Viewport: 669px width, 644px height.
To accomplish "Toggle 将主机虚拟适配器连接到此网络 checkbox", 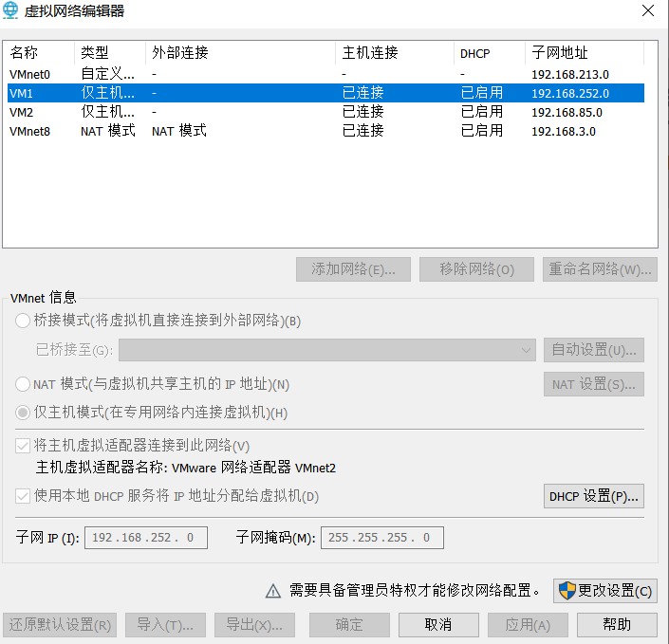I will (23, 446).
